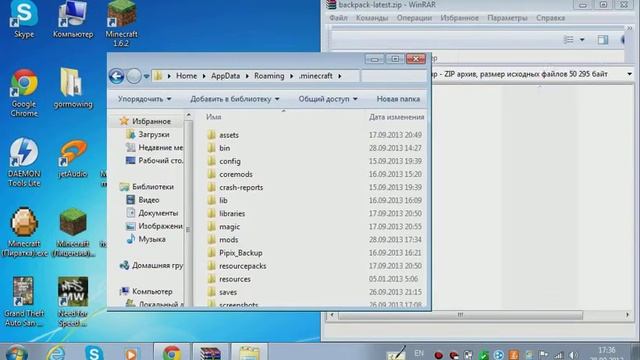Image resolution: width=640 pixels, height=360 pixels.
Task: Select Музыка library in sidebar
Action: pyautogui.click(x=146, y=239)
